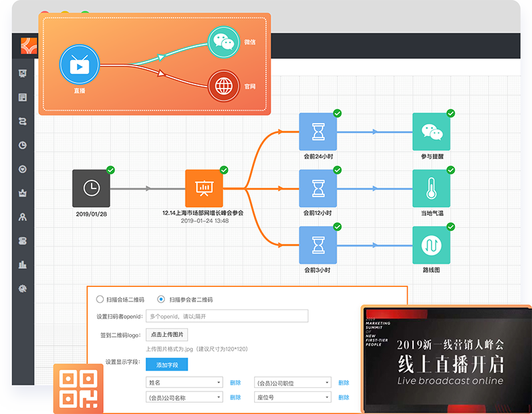
Task: Open the bar chart icon in sidebar
Action: (23, 264)
